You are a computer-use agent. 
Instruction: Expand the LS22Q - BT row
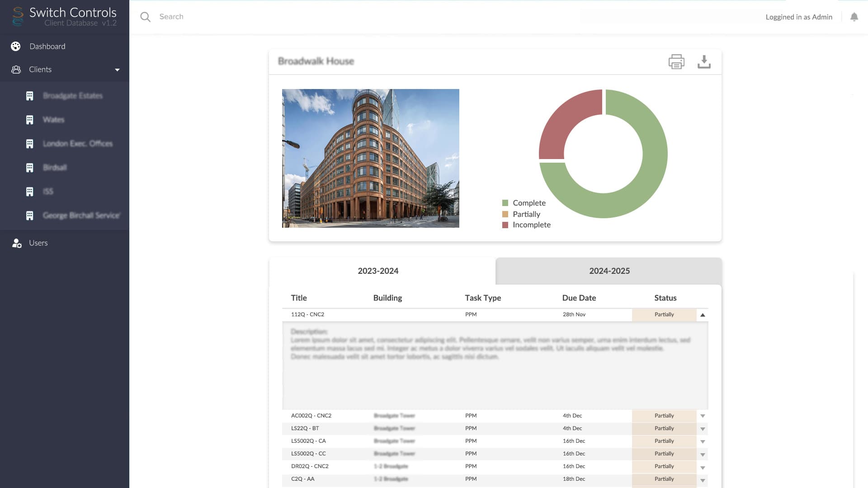703,429
